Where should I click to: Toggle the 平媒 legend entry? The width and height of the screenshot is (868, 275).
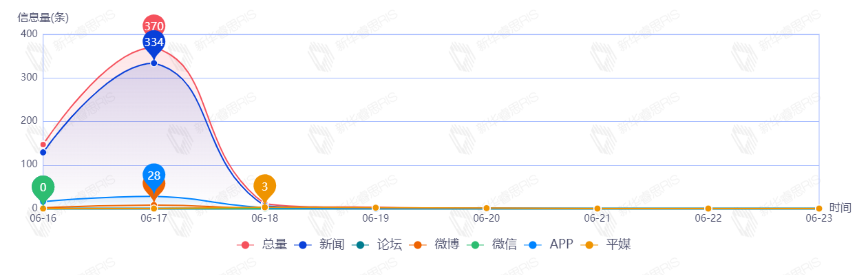click(x=606, y=244)
